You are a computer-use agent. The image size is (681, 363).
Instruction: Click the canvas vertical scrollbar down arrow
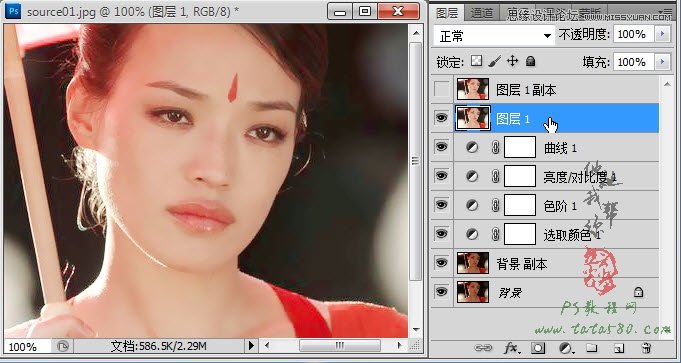(x=416, y=330)
